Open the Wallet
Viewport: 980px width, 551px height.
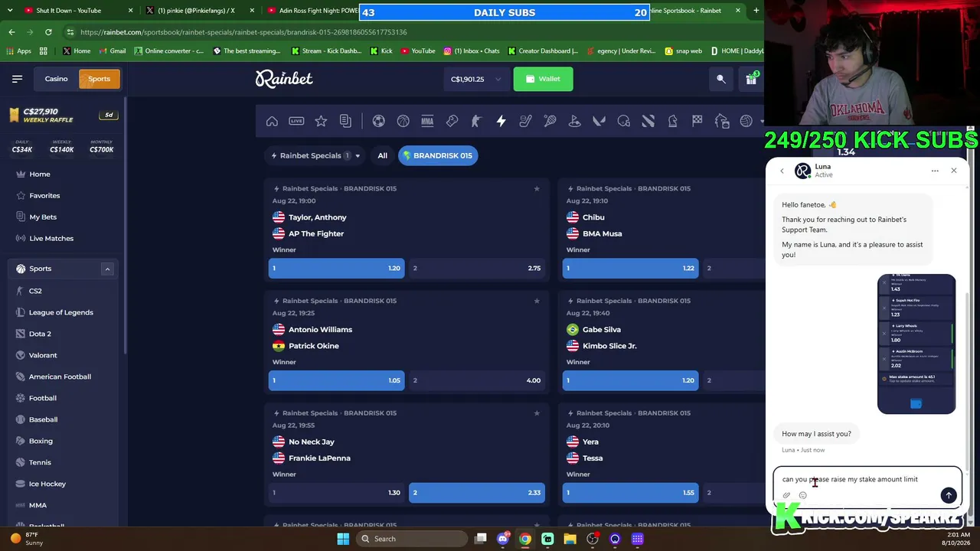(x=543, y=79)
